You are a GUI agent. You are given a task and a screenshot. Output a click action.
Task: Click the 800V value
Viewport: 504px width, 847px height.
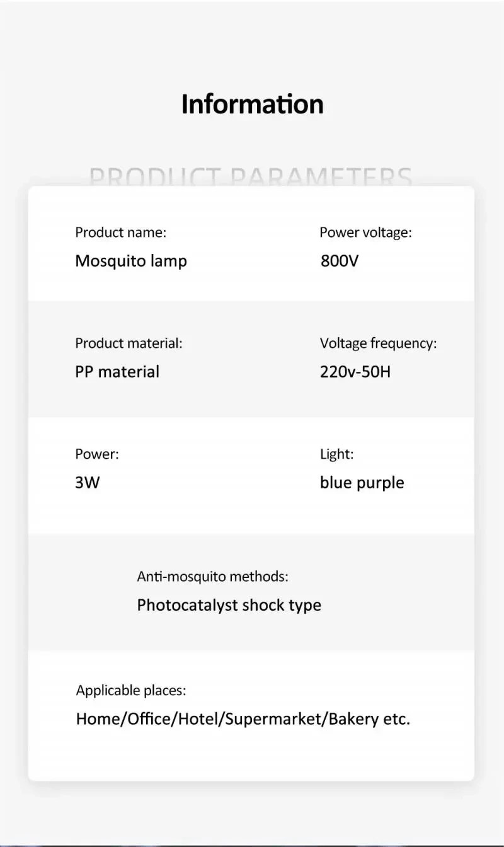pyautogui.click(x=339, y=261)
